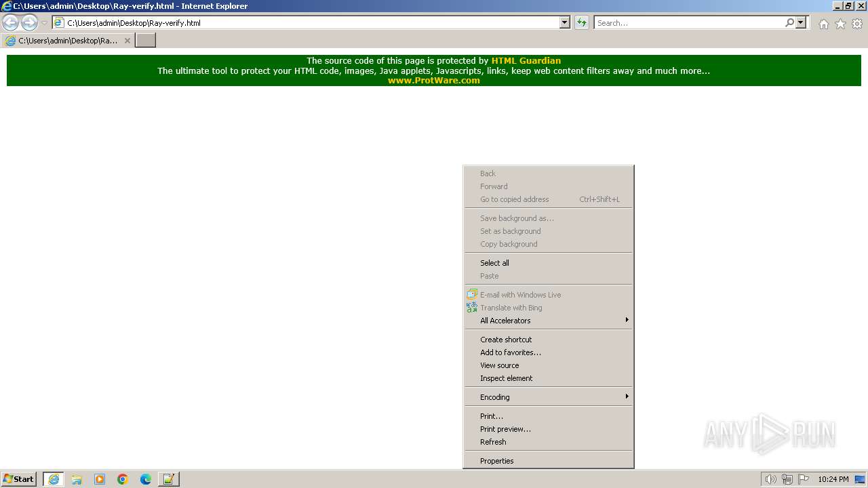The width and height of the screenshot is (868, 488).
Task: Click the Internet Explorer title bar icon
Action: pos(6,6)
